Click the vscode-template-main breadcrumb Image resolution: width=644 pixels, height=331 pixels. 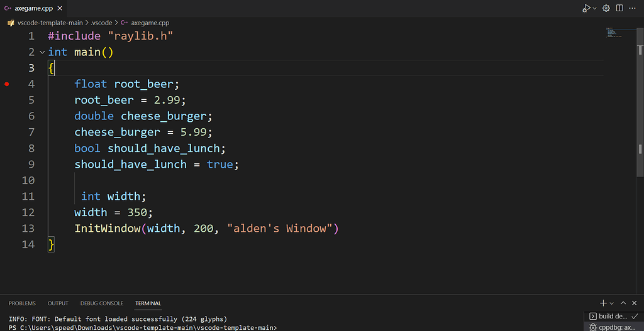50,23
